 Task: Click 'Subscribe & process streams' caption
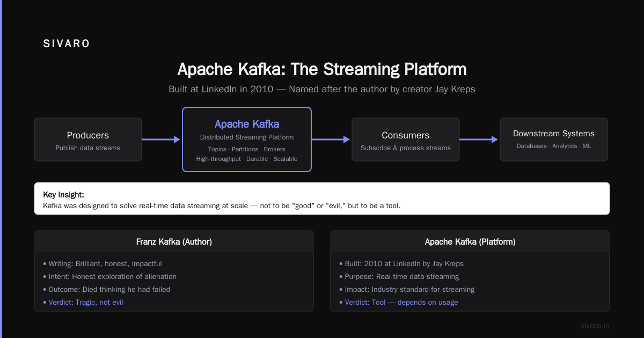click(x=406, y=148)
